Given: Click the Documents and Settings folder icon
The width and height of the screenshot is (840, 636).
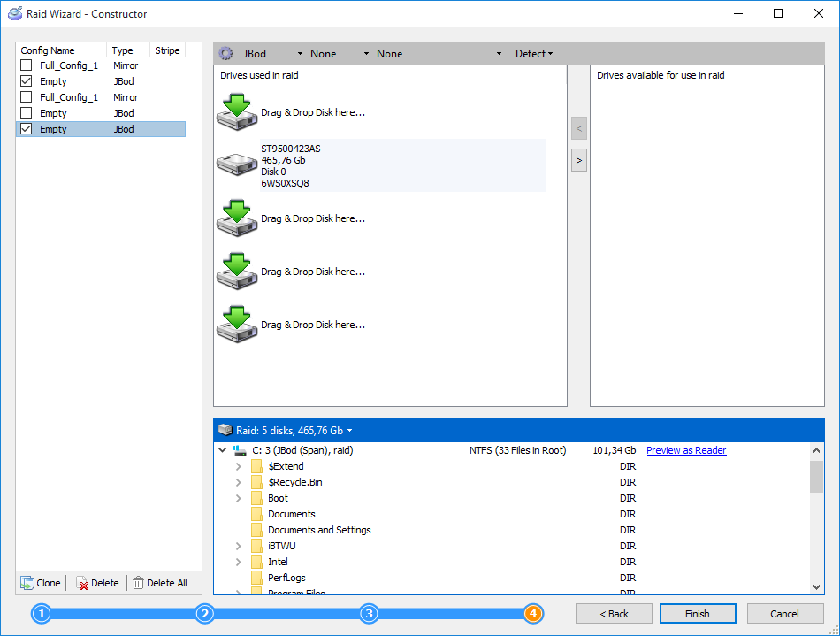Looking at the screenshot, I should point(256,530).
